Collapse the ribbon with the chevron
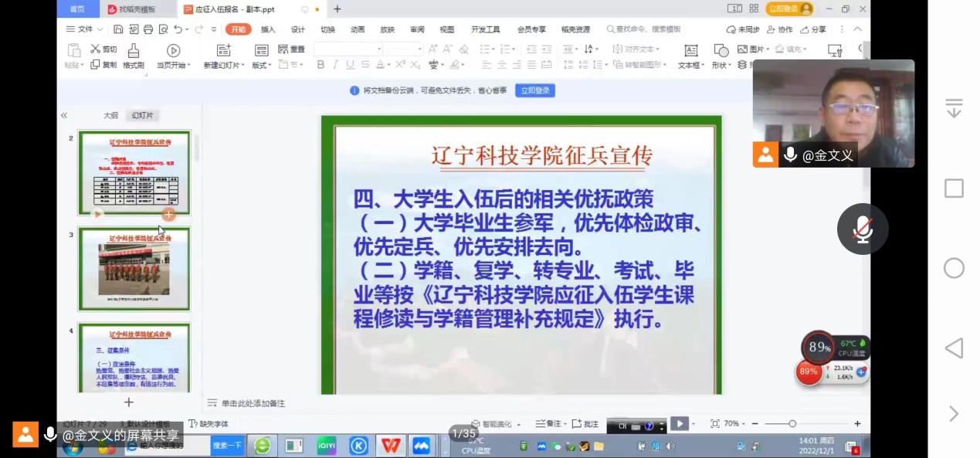The width and height of the screenshot is (980, 458). (857, 29)
